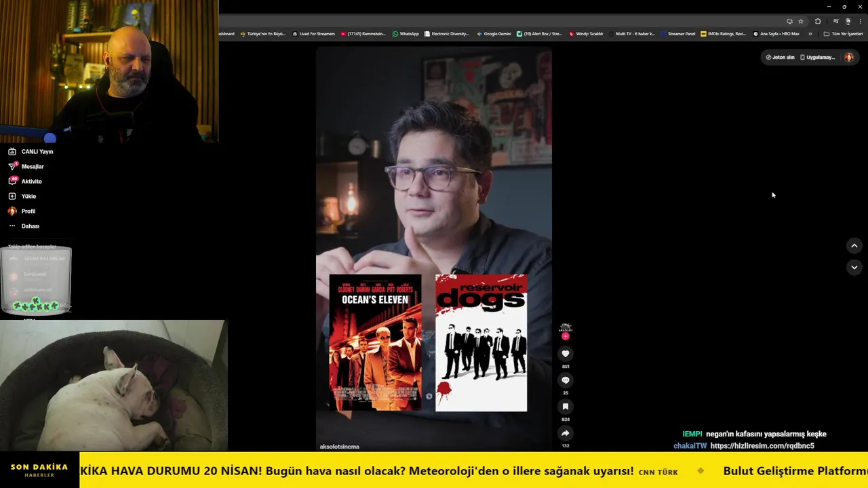
Task: Click the Uygulamayı get app button
Action: point(817,58)
